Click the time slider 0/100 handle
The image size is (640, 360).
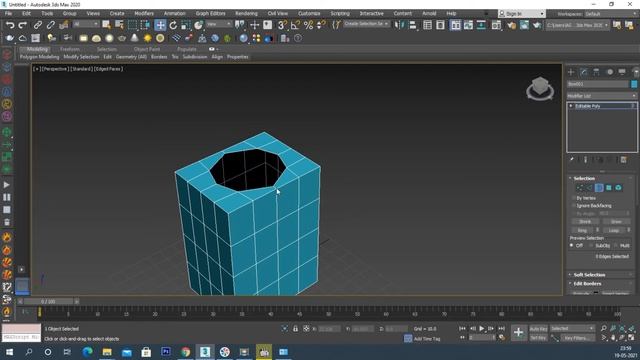(48, 302)
